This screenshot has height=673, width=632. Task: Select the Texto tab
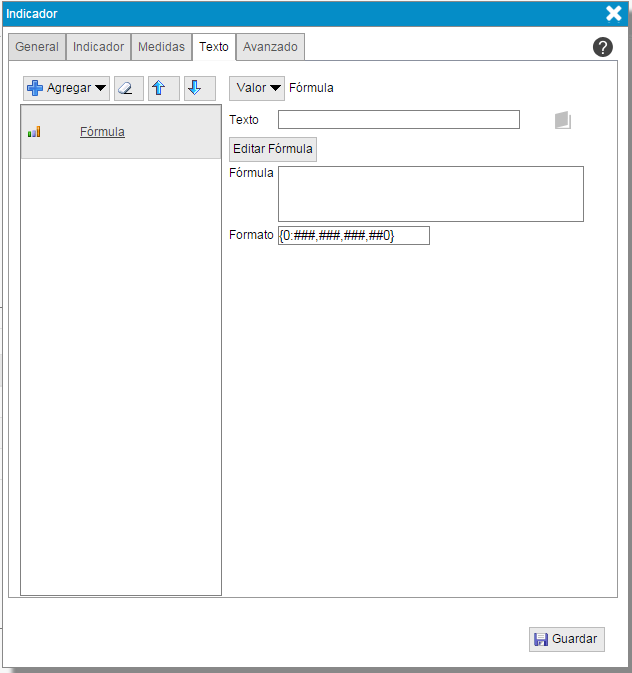click(214, 47)
